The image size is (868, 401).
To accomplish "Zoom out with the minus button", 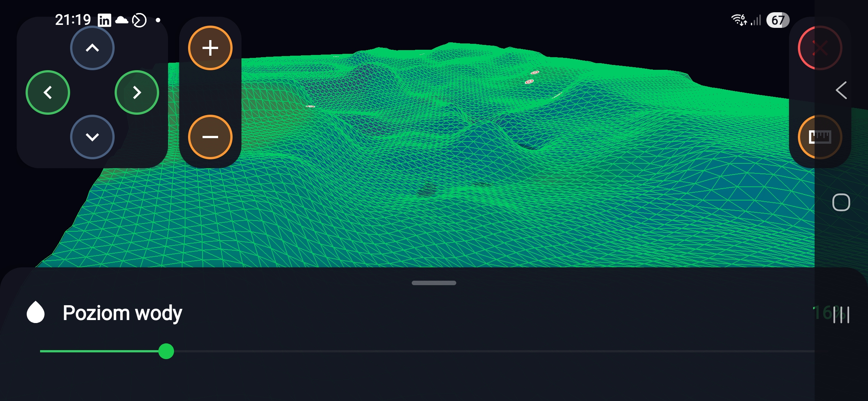I will [x=210, y=137].
